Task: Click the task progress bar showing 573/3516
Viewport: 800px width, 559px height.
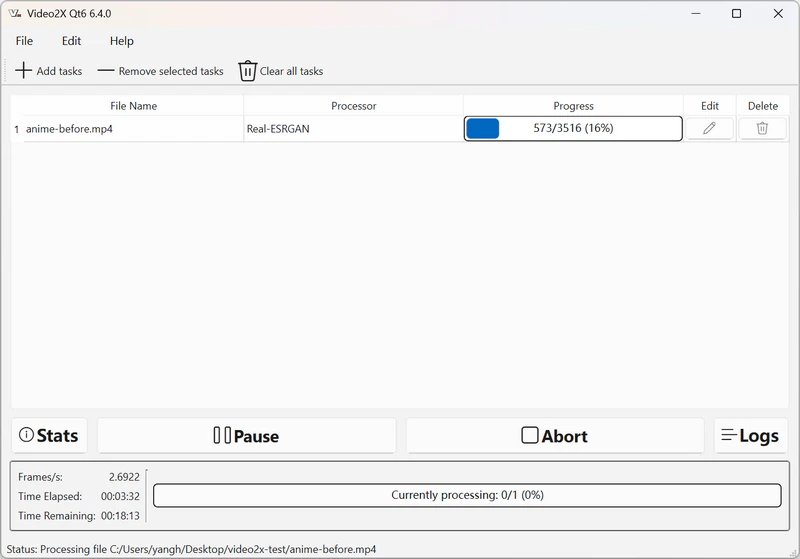Action: coord(573,128)
